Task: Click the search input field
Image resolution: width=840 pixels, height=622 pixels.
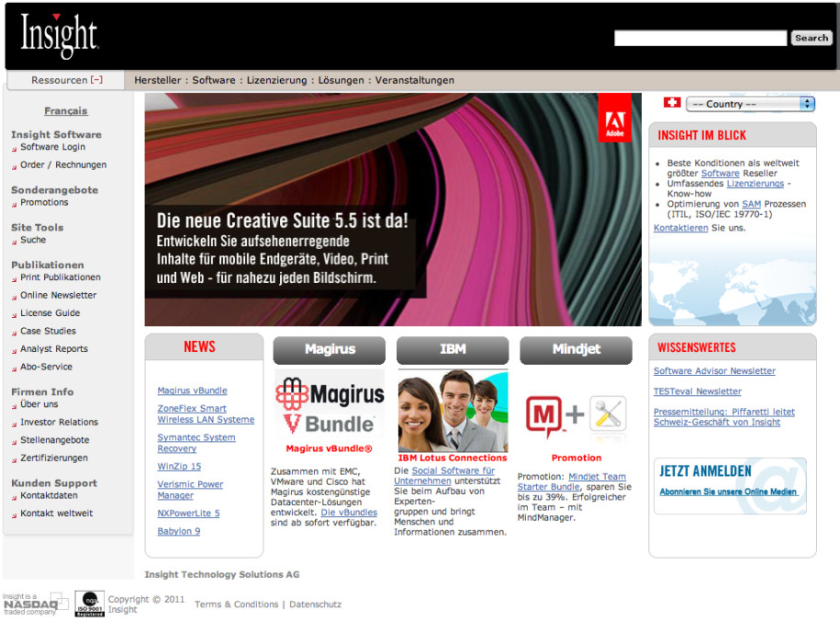Action: pyautogui.click(x=700, y=38)
